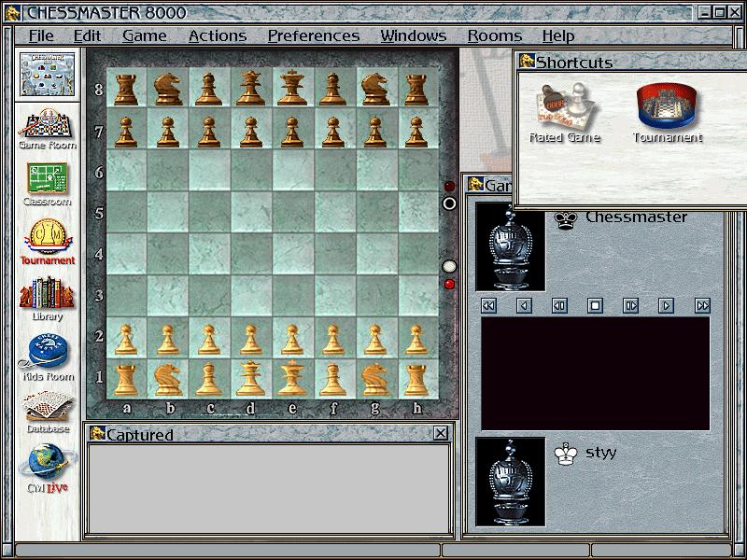Click the right-arrow-with-bar playback button
Screen dimensions: 747x560
click(631, 305)
